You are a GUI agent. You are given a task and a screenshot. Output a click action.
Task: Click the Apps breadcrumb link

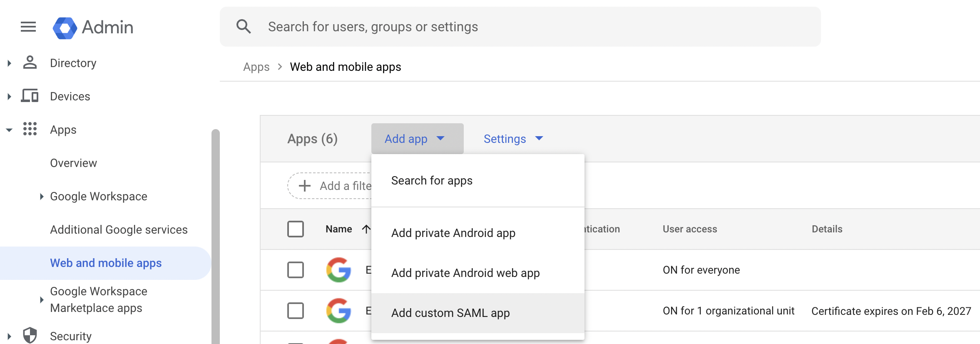[x=256, y=67]
